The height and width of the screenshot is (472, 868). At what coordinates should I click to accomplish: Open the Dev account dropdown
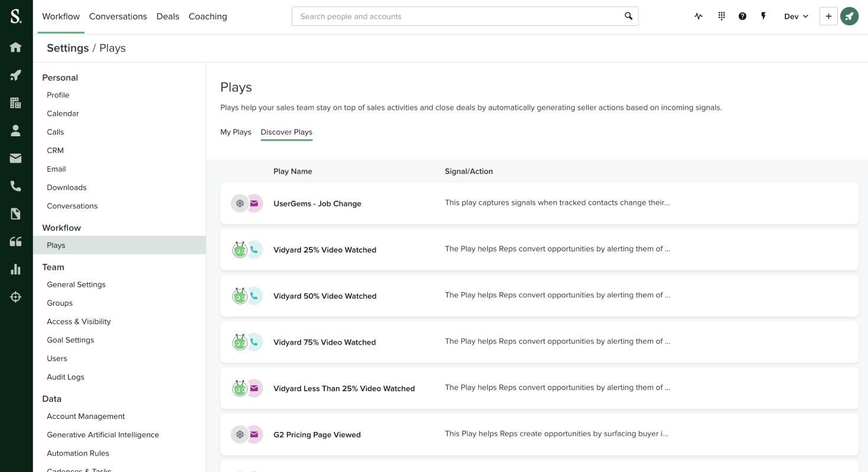tap(796, 17)
